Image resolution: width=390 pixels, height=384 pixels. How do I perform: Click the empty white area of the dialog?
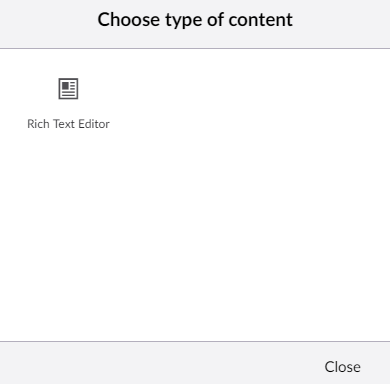tap(233, 217)
